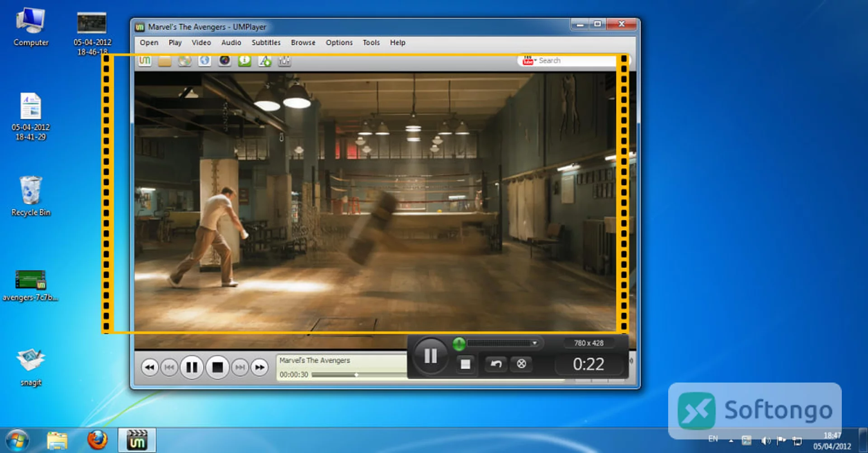Select the Computer desktop icon
868x453 pixels.
tap(31, 27)
